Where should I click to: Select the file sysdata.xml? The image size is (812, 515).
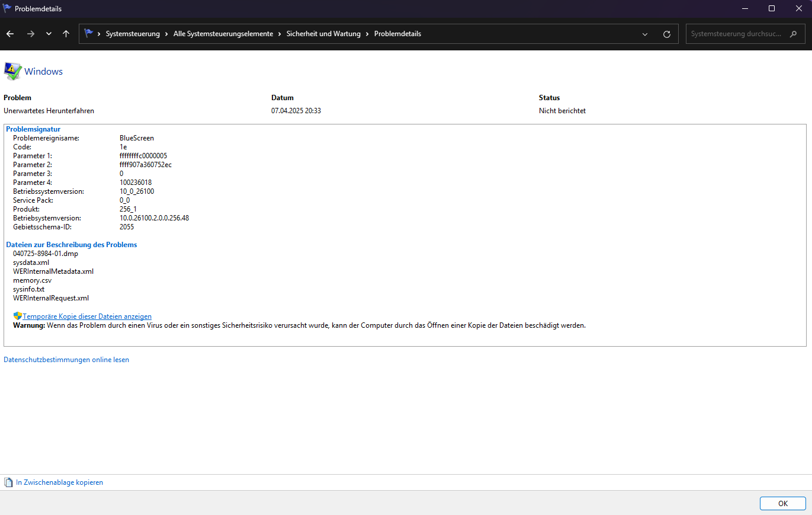coord(31,263)
